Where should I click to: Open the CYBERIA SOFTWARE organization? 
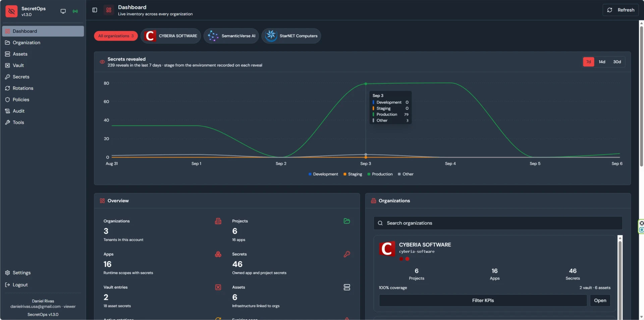(600, 301)
